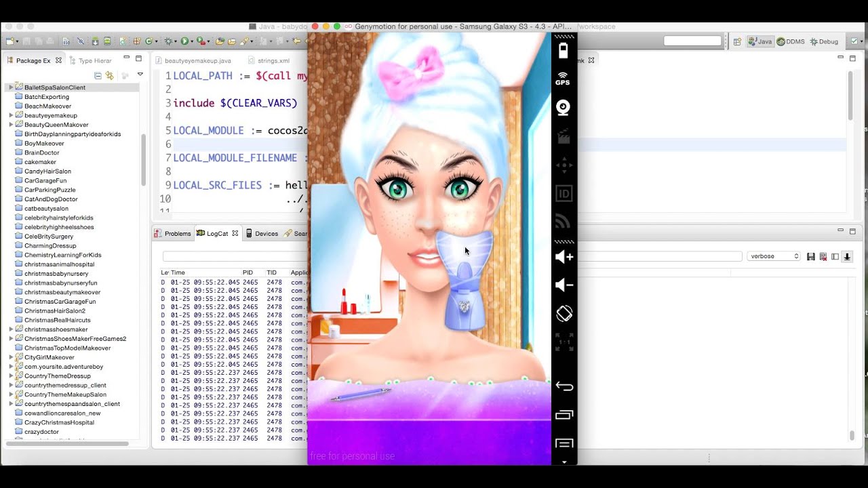Switch to the Java perspective
Screen dimensions: 868x488
pos(760,41)
